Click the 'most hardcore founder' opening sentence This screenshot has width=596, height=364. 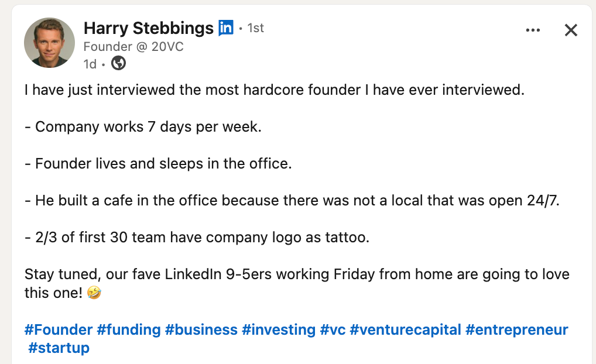coord(275,90)
